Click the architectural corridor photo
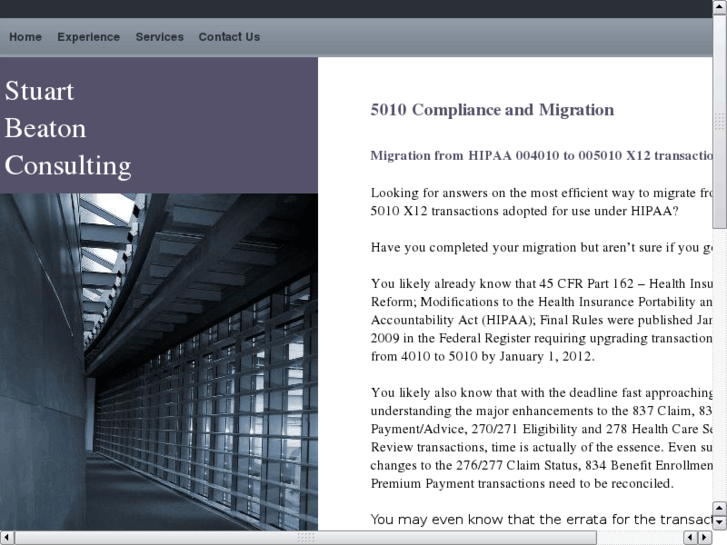Screen dimensions: 727x545 pos(159,362)
